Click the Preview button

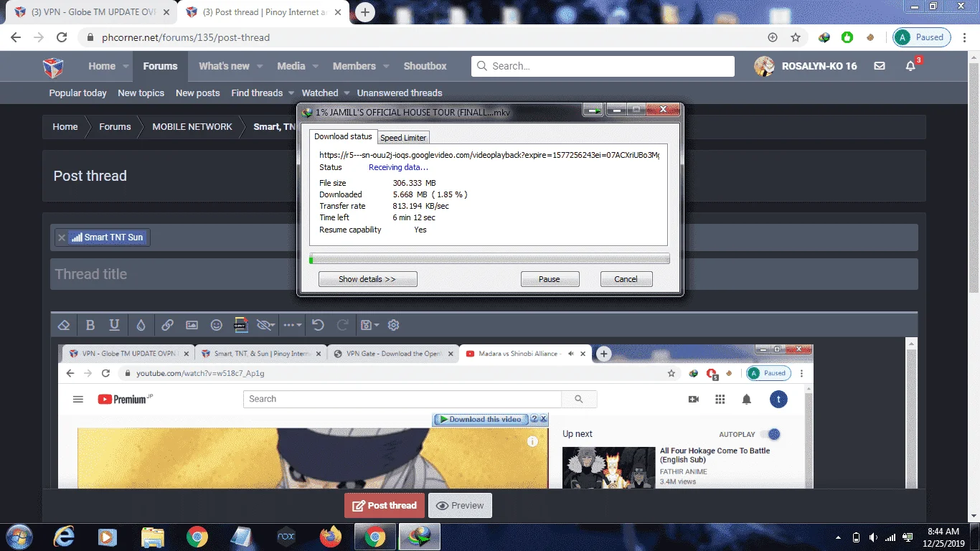(460, 506)
